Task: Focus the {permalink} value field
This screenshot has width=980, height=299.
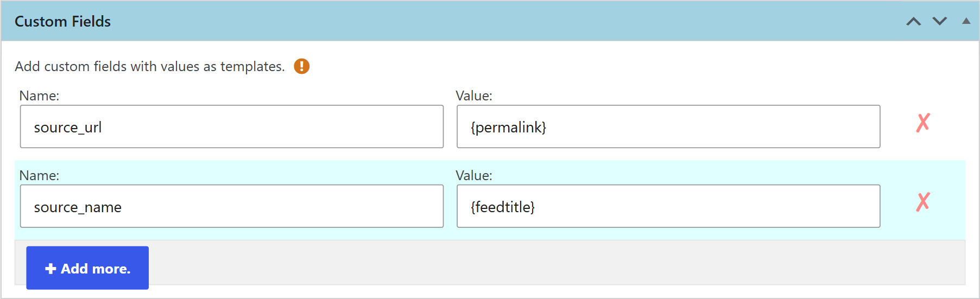Action: 668,126
